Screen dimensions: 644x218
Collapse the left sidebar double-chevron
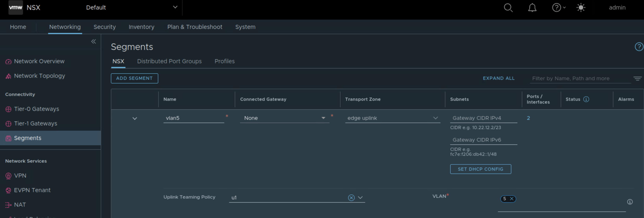[x=93, y=41]
